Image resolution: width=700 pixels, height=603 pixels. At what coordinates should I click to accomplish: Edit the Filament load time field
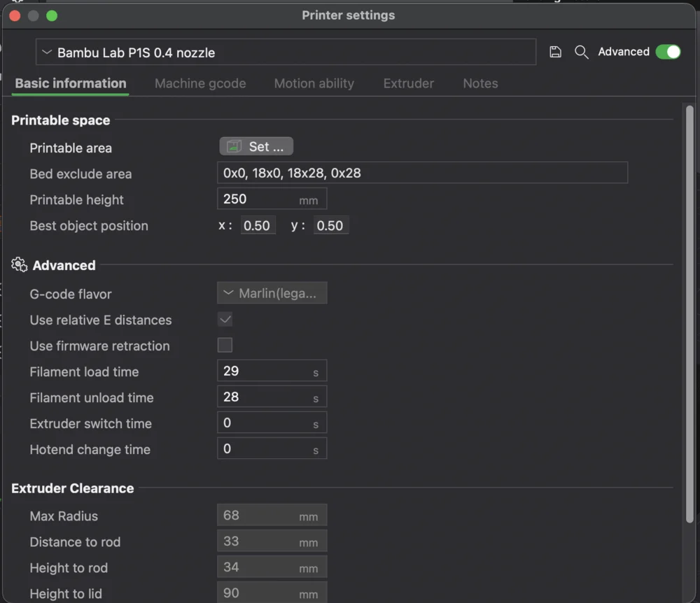click(x=272, y=371)
